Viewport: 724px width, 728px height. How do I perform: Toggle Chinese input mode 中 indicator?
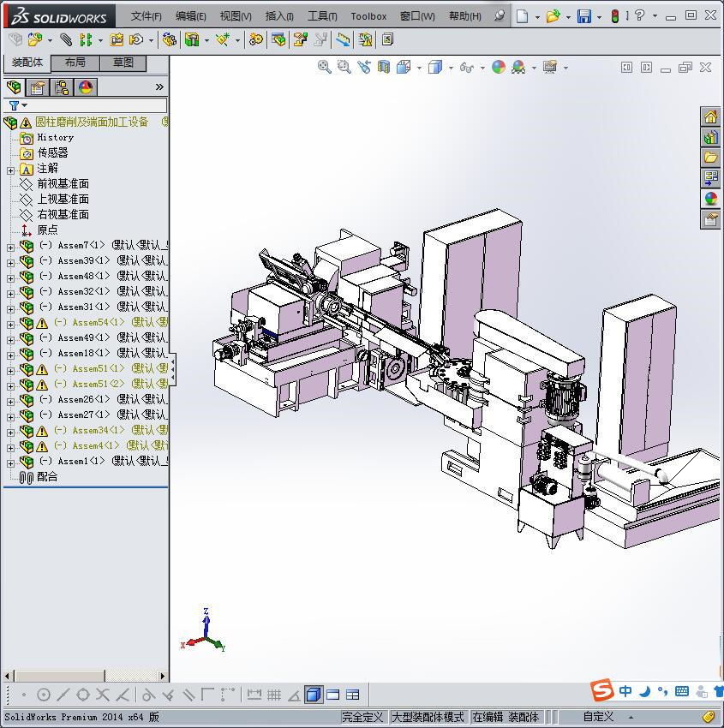[x=625, y=691]
